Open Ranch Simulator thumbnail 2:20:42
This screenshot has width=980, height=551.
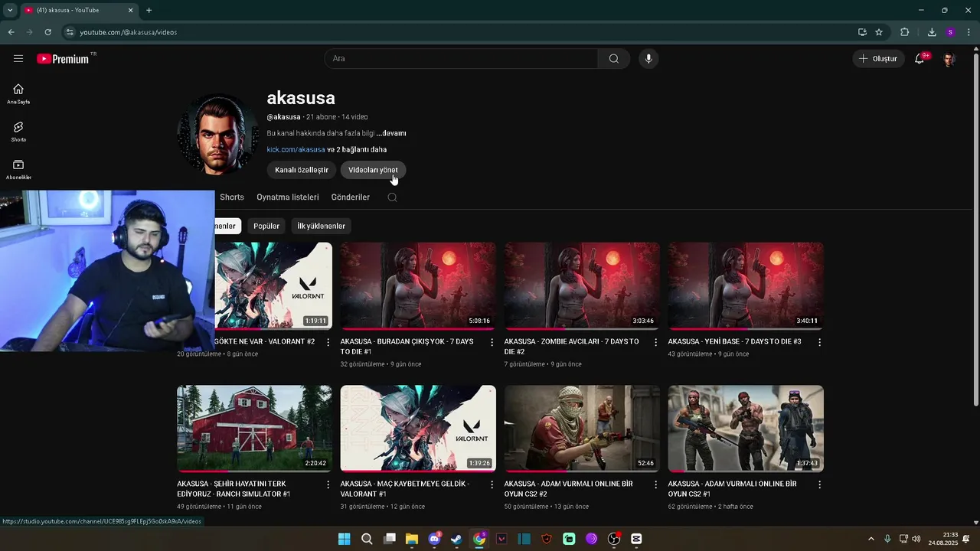click(x=254, y=429)
